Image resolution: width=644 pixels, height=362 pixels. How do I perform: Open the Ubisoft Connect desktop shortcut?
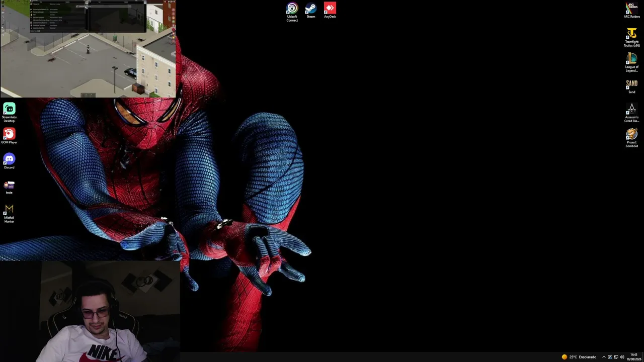click(x=292, y=12)
